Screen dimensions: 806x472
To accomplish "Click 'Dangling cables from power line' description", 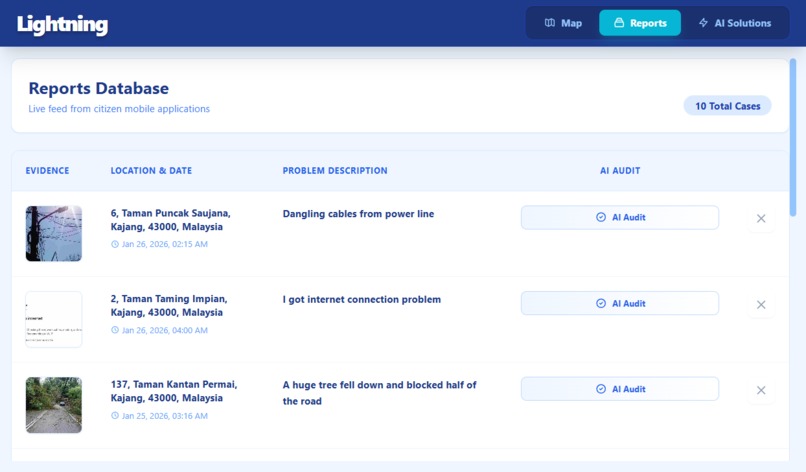I will [x=358, y=214].
